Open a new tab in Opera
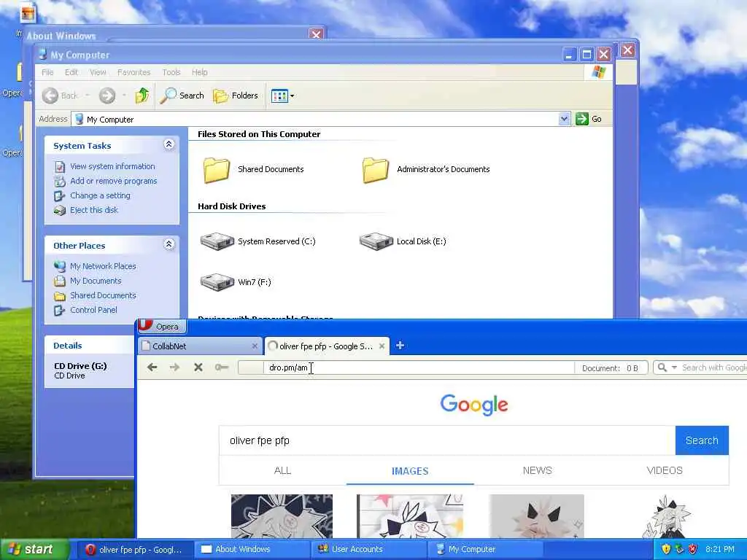This screenshot has width=747, height=560. (400, 346)
